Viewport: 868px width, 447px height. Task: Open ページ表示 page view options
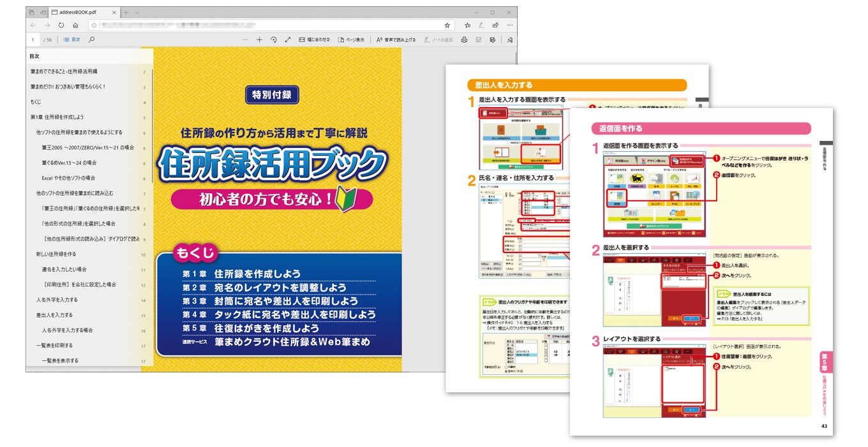tap(351, 40)
